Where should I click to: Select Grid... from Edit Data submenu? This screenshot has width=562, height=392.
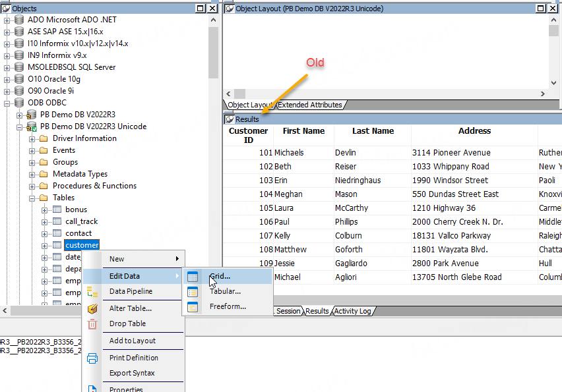pyautogui.click(x=220, y=276)
